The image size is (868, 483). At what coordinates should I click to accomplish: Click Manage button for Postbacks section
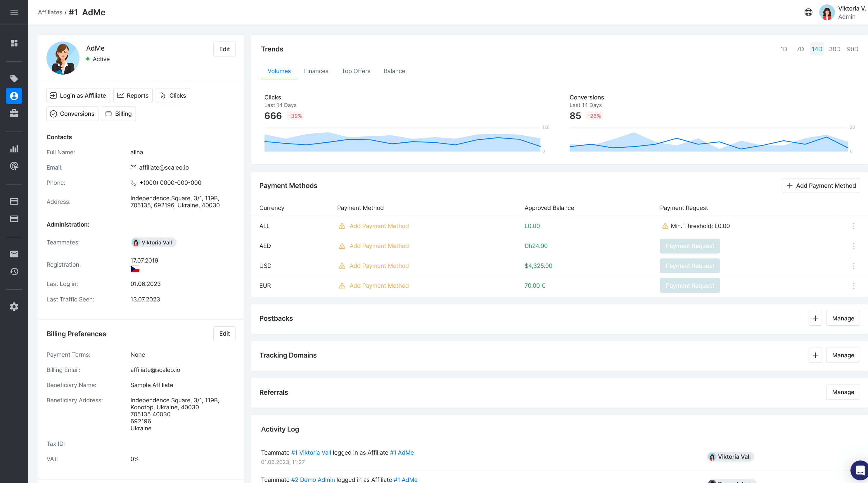coord(843,318)
